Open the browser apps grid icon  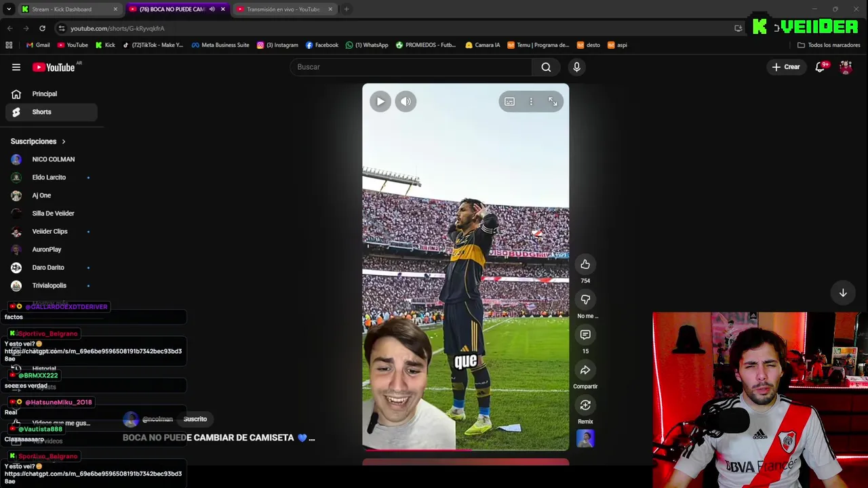pos(9,45)
